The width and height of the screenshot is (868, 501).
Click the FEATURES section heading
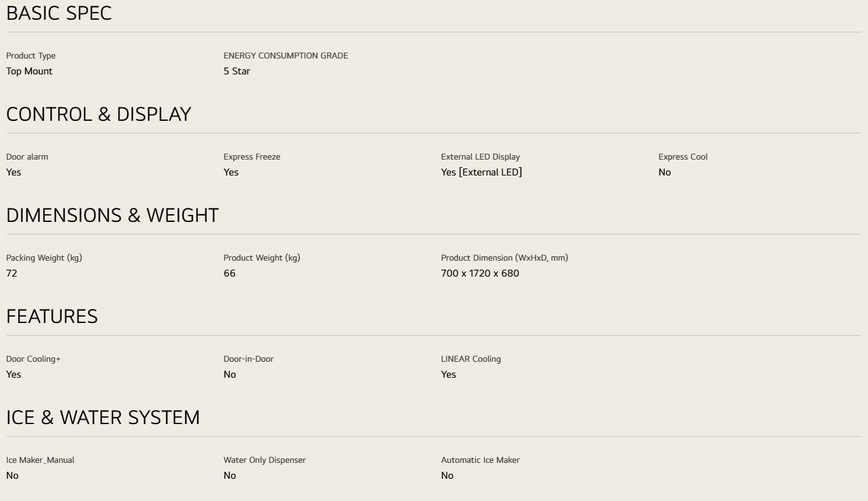click(52, 317)
